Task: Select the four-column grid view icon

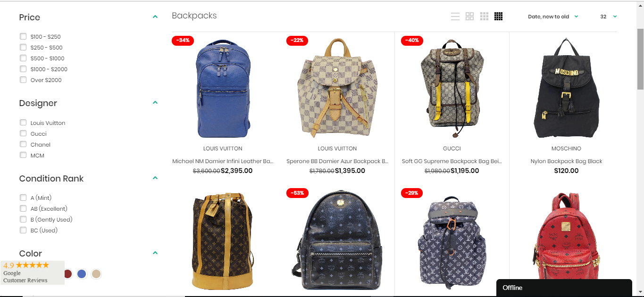Action: pos(499,16)
